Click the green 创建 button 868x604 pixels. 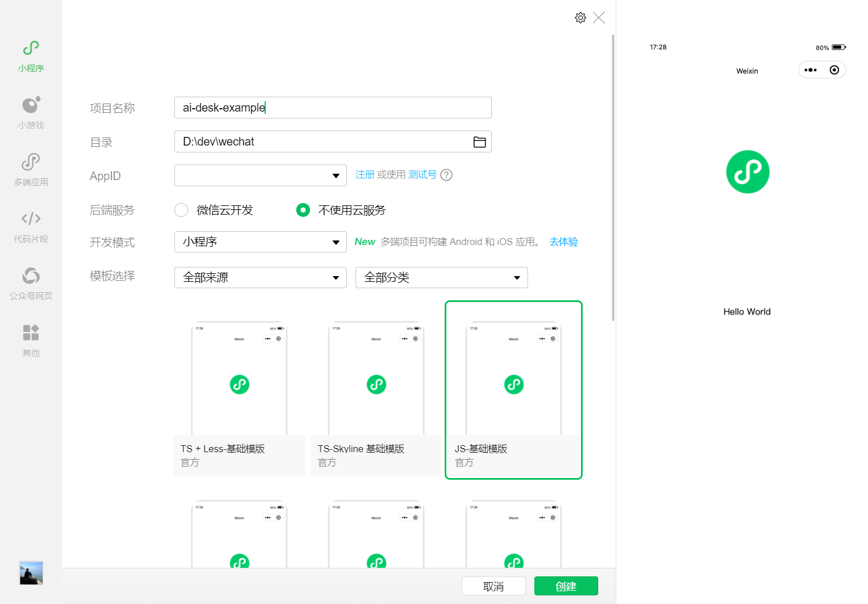click(x=566, y=586)
